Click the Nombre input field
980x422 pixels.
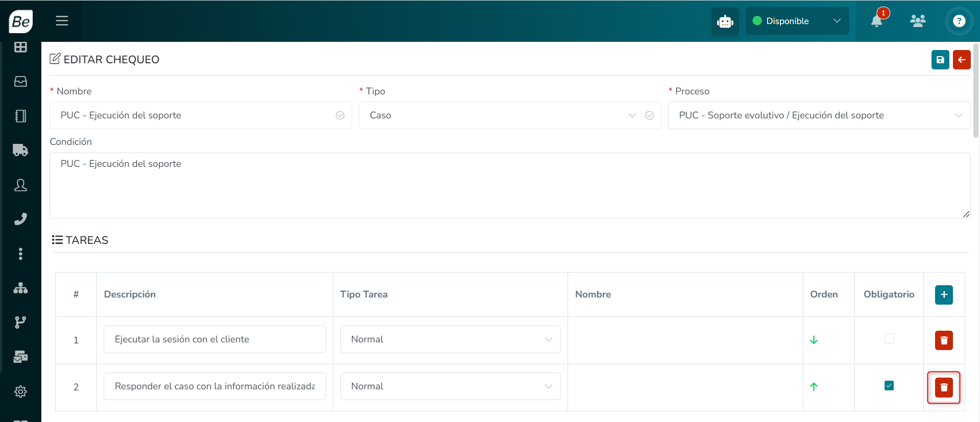[x=201, y=115]
